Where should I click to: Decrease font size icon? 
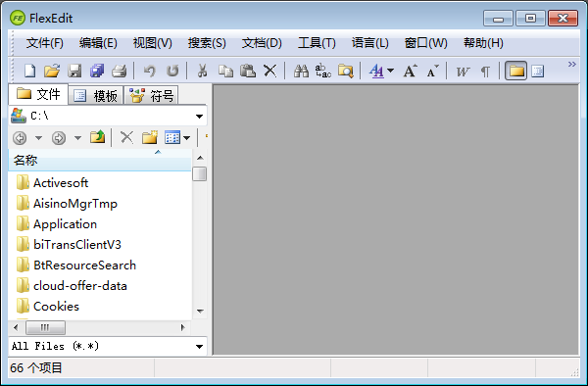(x=432, y=71)
